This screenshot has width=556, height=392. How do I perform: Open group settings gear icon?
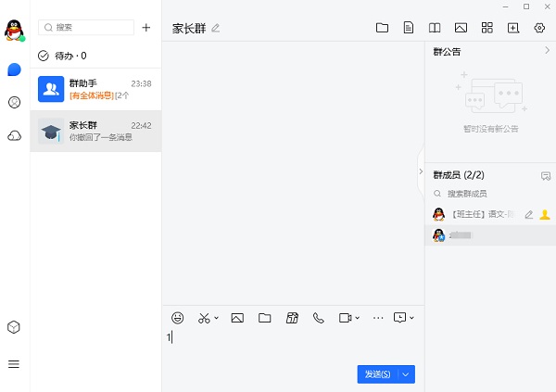point(540,28)
